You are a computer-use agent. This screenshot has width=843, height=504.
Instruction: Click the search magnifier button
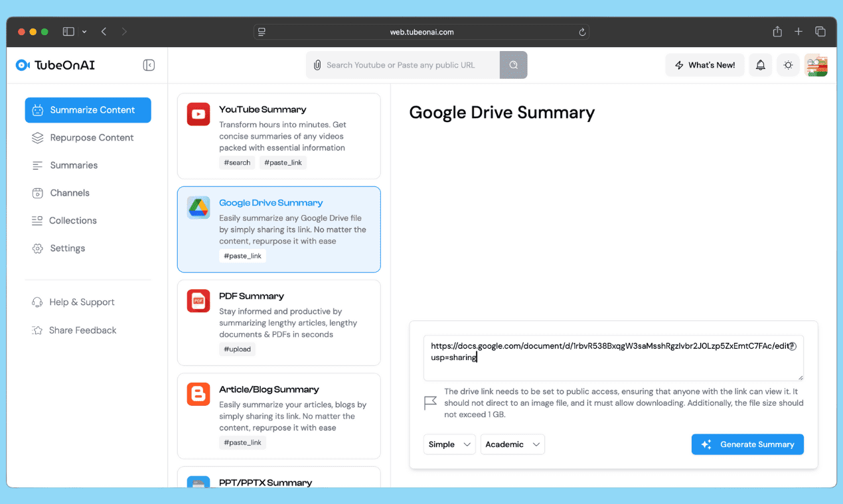(x=513, y=65)
